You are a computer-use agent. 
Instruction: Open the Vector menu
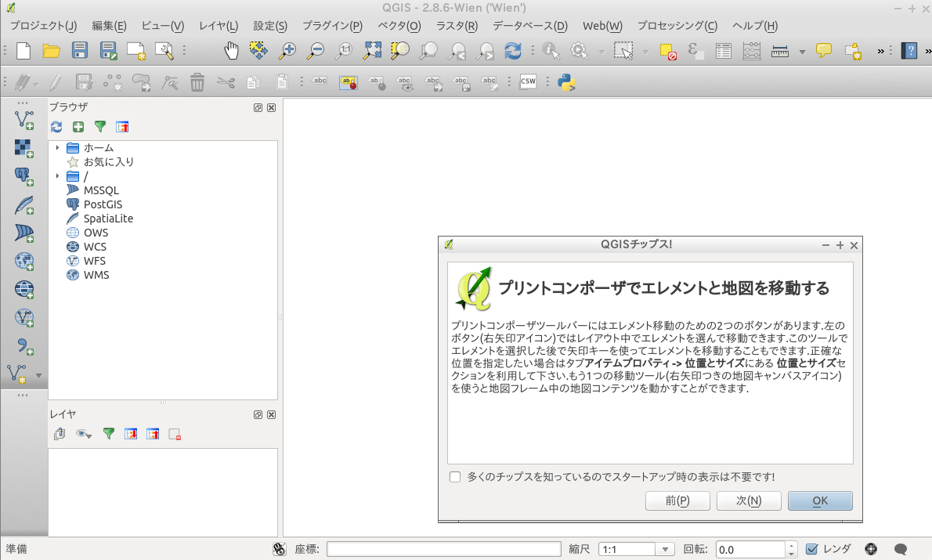click(x=399, y=26)
